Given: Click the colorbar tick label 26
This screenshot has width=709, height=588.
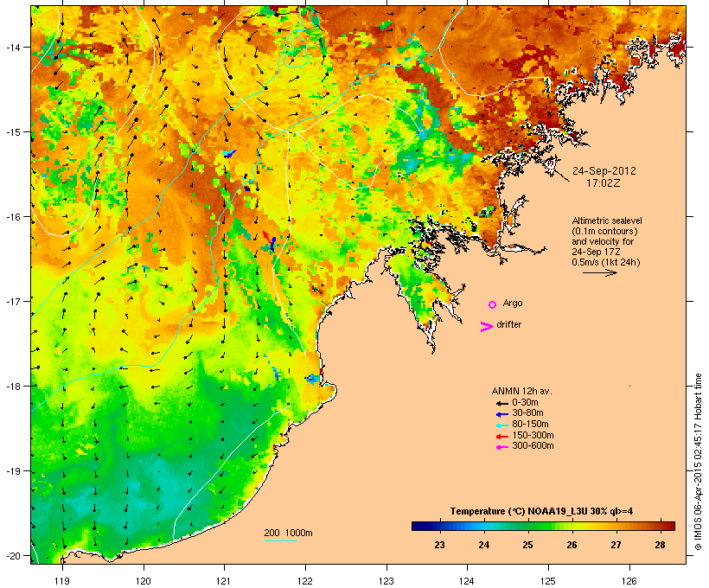Looking at the screenshot, I should pos(572,545).
